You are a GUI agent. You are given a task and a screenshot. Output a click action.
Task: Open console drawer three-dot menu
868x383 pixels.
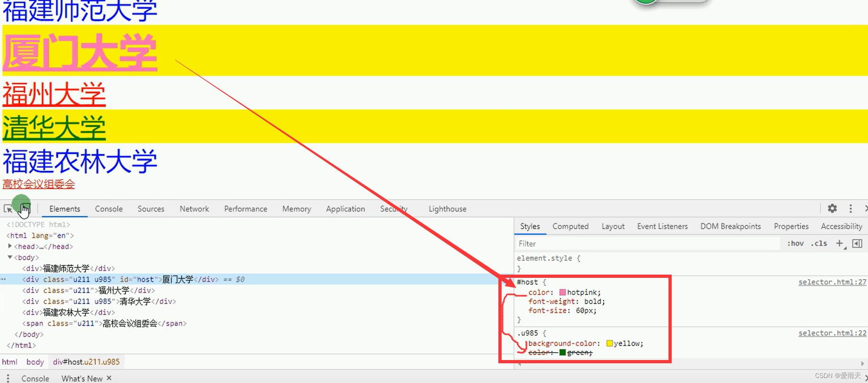8,378
